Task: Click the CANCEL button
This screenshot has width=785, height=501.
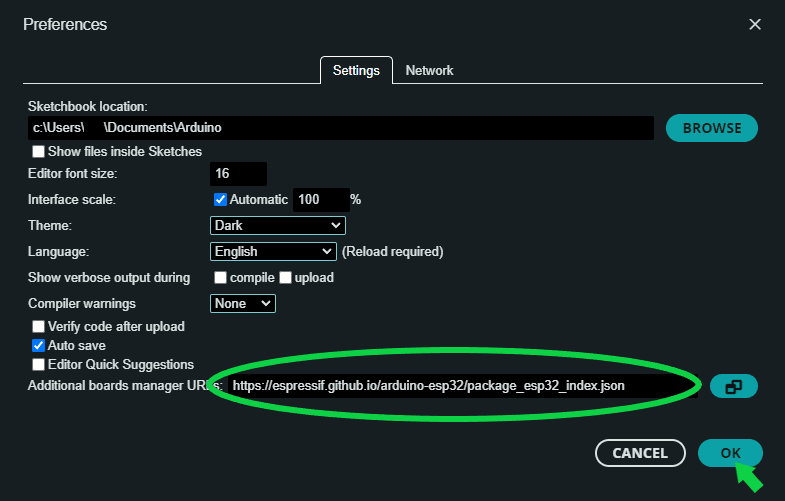Action: coord(640,453)
